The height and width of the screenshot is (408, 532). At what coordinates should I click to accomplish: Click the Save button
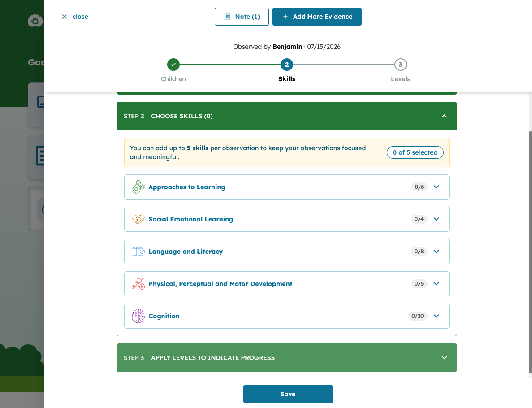[x=288, y=394]
